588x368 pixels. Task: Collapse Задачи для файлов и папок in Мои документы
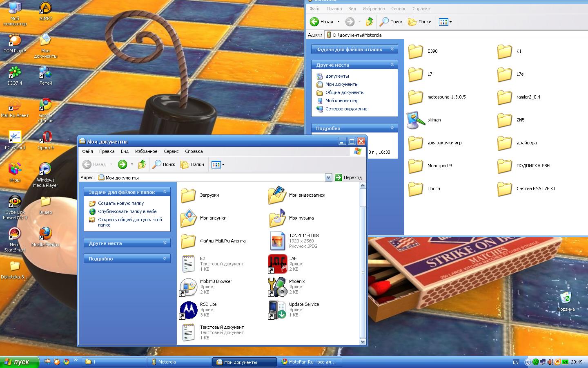click(165, 192)
